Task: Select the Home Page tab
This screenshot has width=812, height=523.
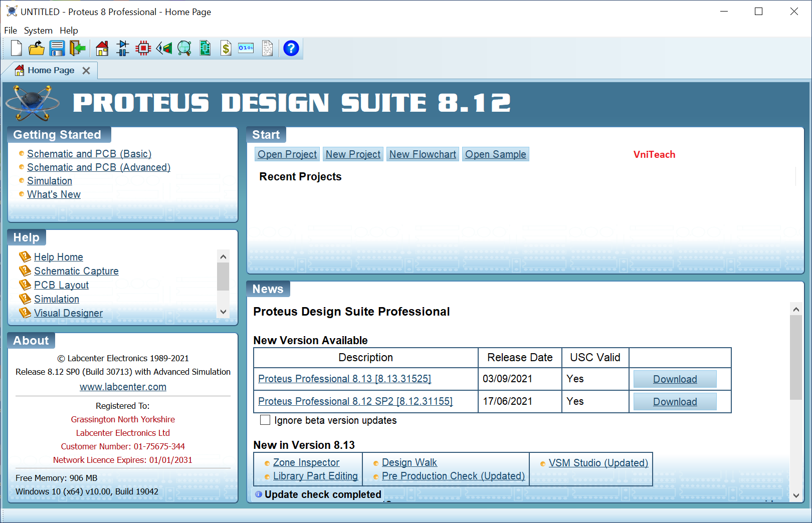Action: tap(50, 71)
